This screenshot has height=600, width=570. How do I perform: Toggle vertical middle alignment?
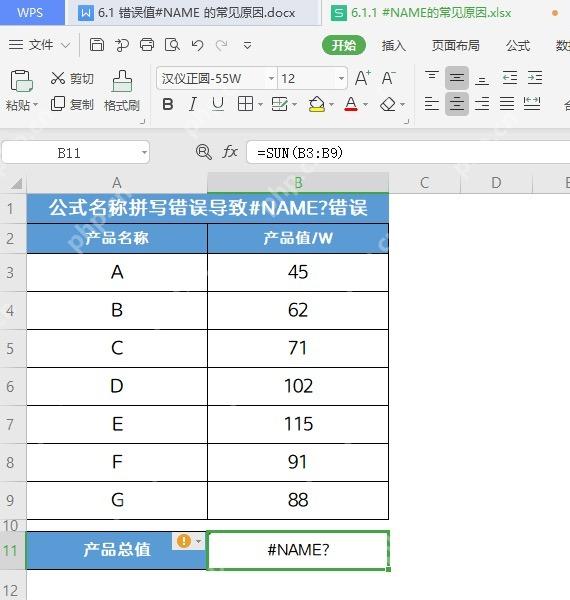(457, 78)
